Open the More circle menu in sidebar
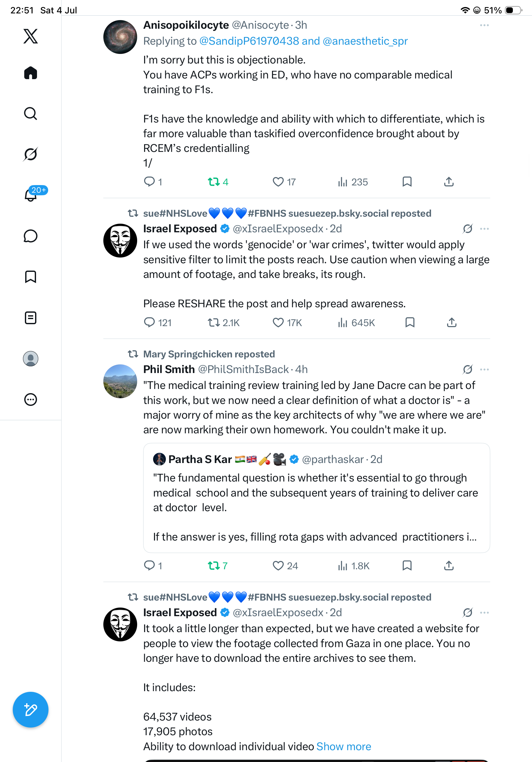This screenshot has width=532, height=762. click(x=31, y=399)
